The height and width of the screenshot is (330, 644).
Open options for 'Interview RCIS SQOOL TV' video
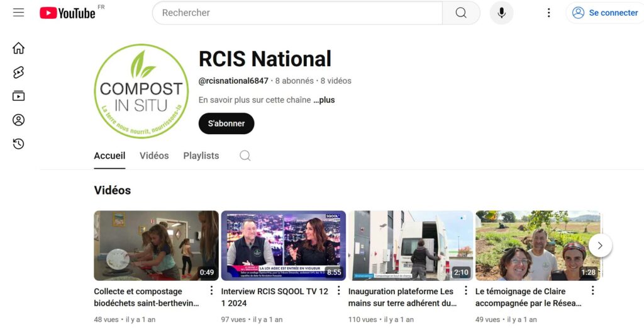(x=339, y=291)
